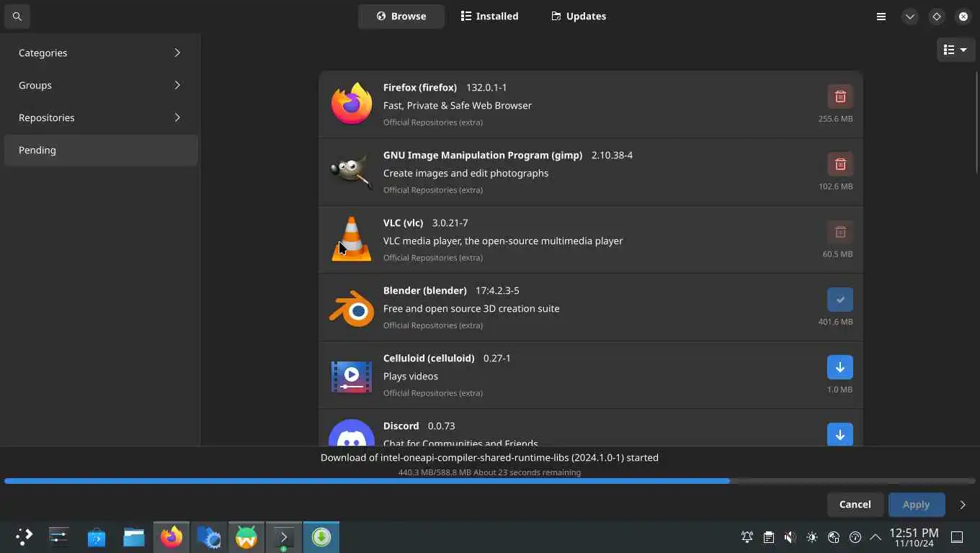Click the Apply button
This screenshot has width=980, height=553.
(917, 505)
